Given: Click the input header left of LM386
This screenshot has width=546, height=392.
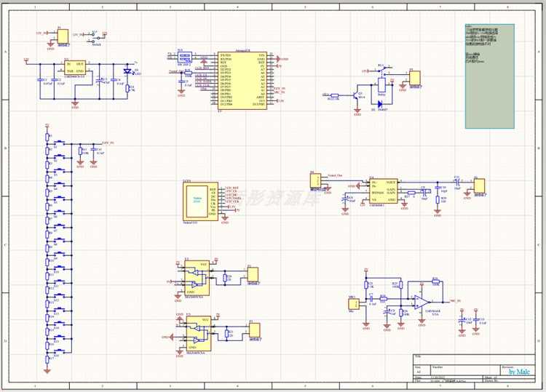Looking at the screenshot, I should pyautogui.click(x=315, y=181).
